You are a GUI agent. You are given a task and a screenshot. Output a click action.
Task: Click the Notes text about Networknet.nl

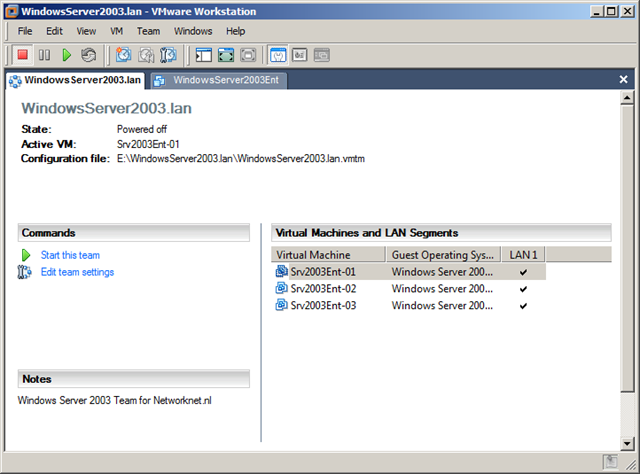click(x=114, y=400)
